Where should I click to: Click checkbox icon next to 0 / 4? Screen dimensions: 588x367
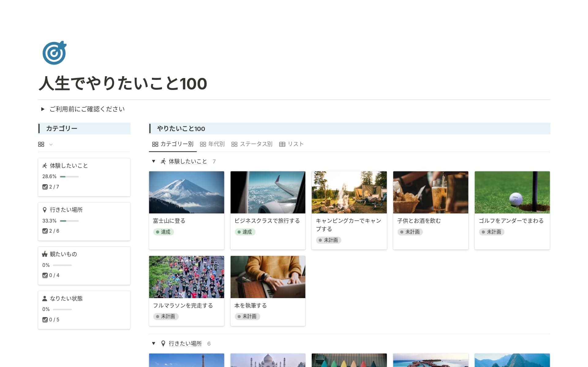coord(45,275)
